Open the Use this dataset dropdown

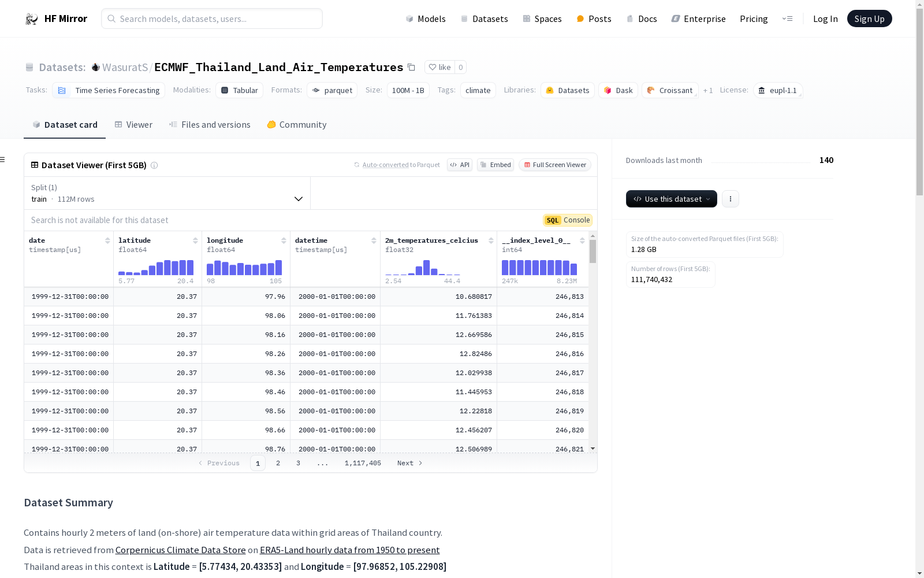672,199
